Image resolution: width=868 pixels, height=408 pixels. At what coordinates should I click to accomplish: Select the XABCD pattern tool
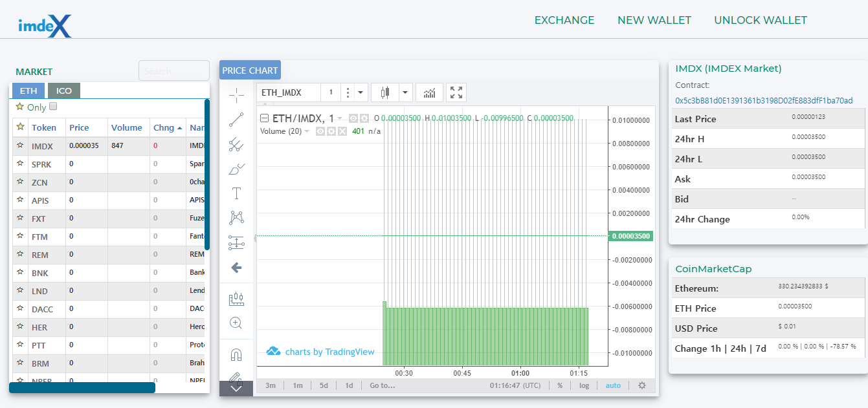[x=236, y=217]
